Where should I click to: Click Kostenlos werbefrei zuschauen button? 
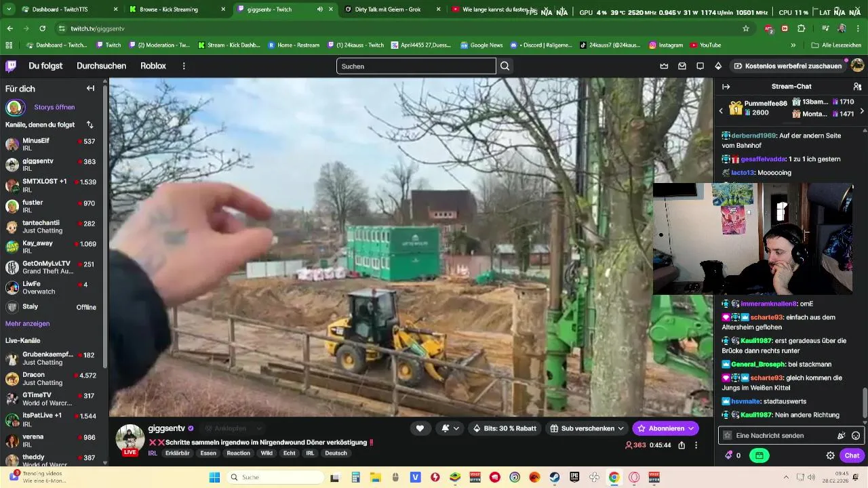[x=787, y=66]
